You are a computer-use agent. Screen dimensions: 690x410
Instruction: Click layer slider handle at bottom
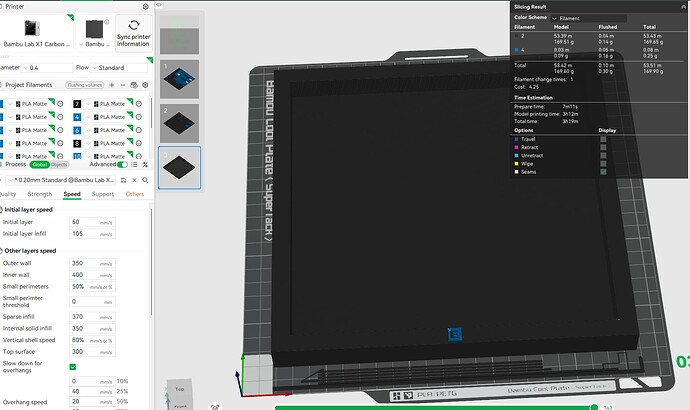point(594,407)
